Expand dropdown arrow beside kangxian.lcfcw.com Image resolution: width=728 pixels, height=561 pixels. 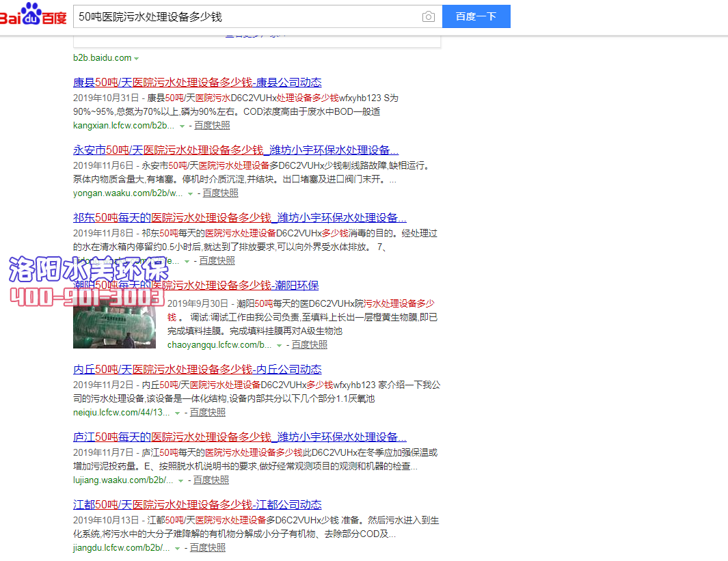coord(182,126)
